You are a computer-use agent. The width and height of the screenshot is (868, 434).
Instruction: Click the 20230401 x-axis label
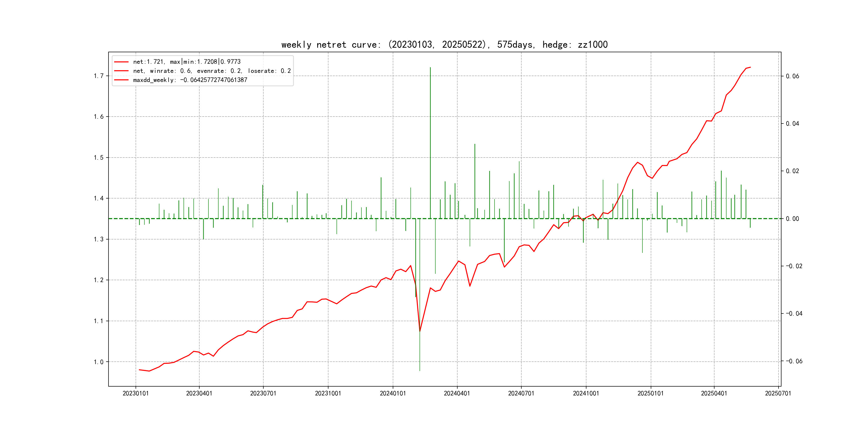click(199, 393)
